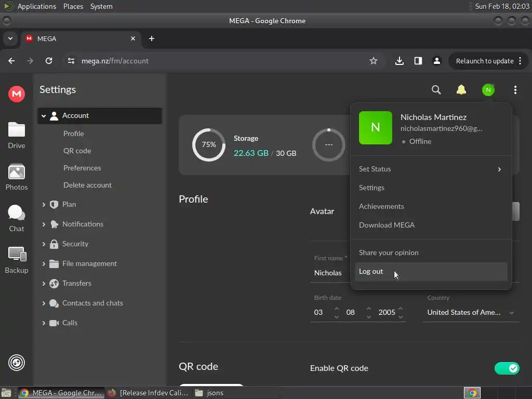Open notifications bell icon
Viewport: 532px width, 399px height.
[x=461, y=90]
